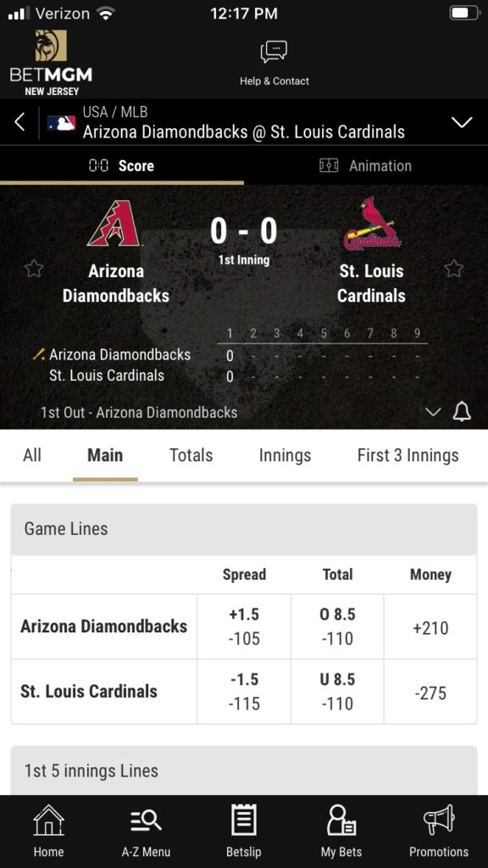Collapse the Game Lines section header
This screenshot has height=868, width=488.
point(244,529)
